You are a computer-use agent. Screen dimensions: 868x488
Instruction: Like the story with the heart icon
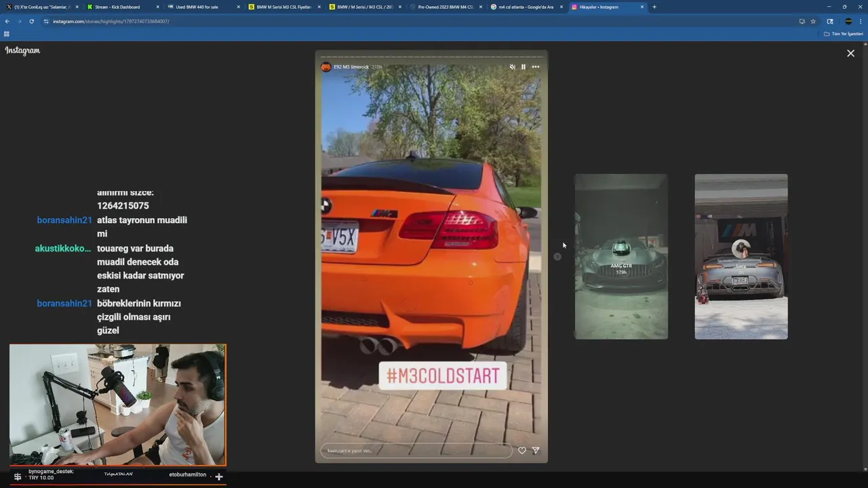[x=522, y=450]
